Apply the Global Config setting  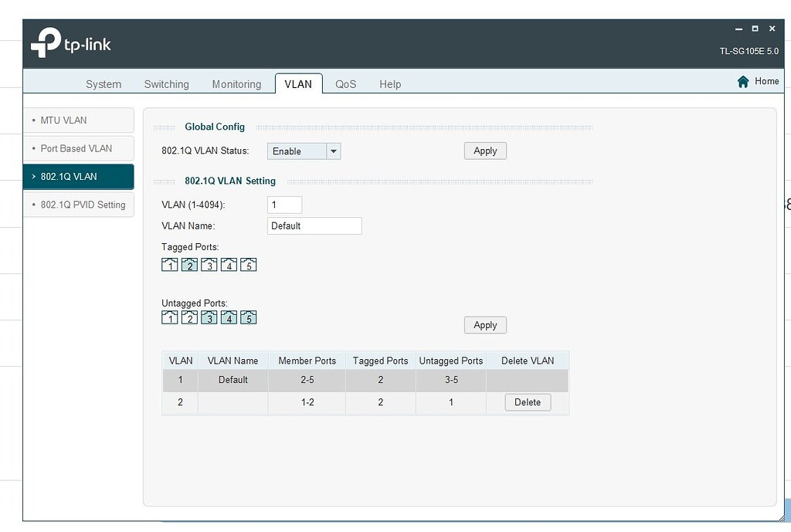484,151
